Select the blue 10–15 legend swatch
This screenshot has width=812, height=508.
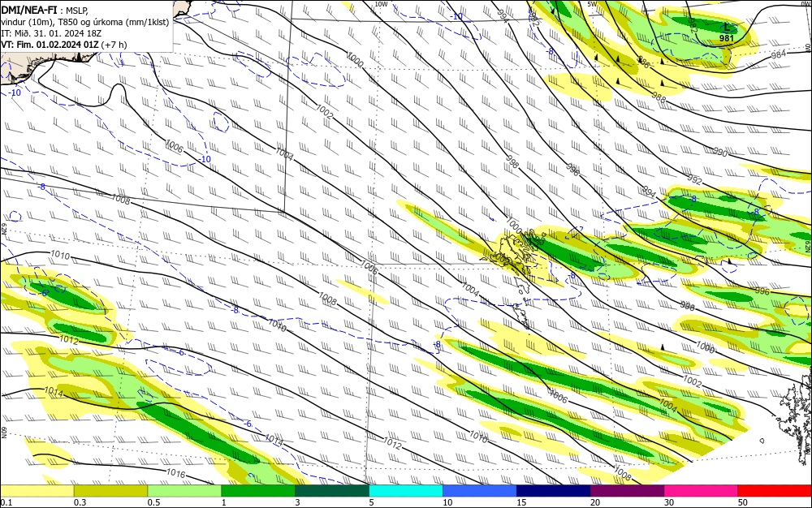(480, 491)
